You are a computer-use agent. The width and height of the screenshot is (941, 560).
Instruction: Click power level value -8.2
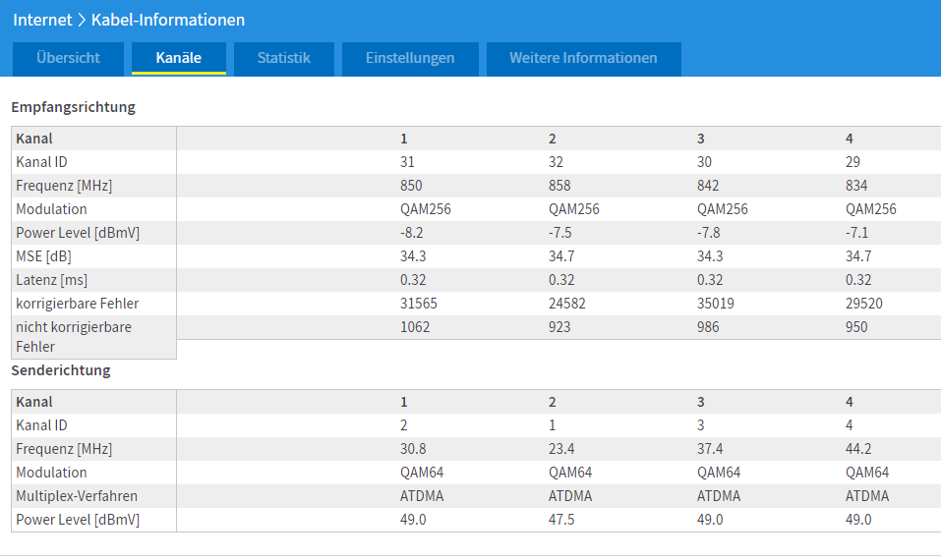tap(412, 233)
